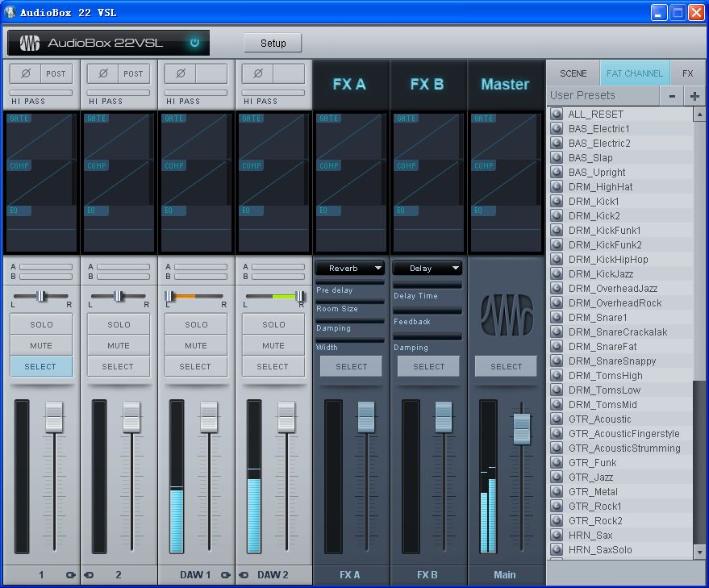Click the icon next to DRM_TomsLow preset
The width and height of the screenshot is (709, 588).
pos(557,390)
